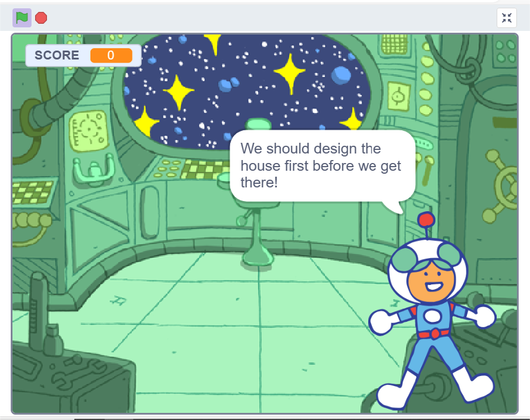Click the astronaut's speech bubble text
Screen dimensions: 530x420
321,165
